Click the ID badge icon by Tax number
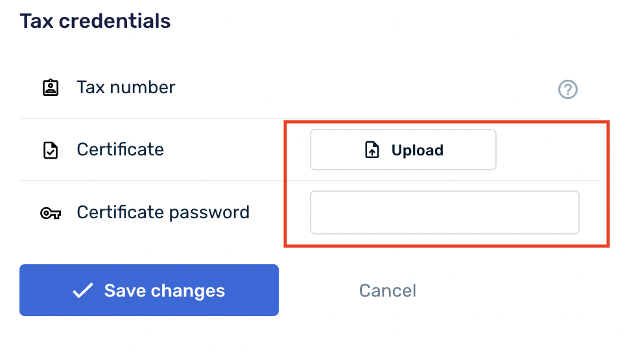This screenshot has width=638, height=364. pos(50,87)
